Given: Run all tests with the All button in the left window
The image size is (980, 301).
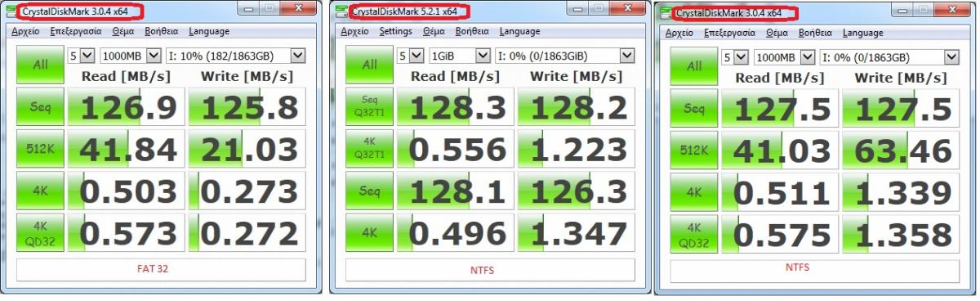Looking at the screenshot, I should point(39,65).
